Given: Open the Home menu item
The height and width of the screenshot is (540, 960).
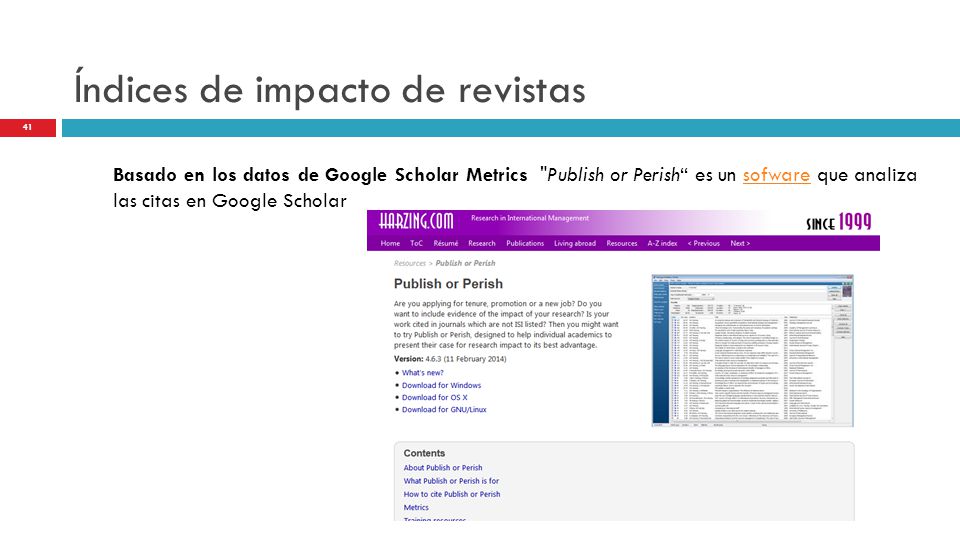Looking at the screenshot, I should coord(390,243).
